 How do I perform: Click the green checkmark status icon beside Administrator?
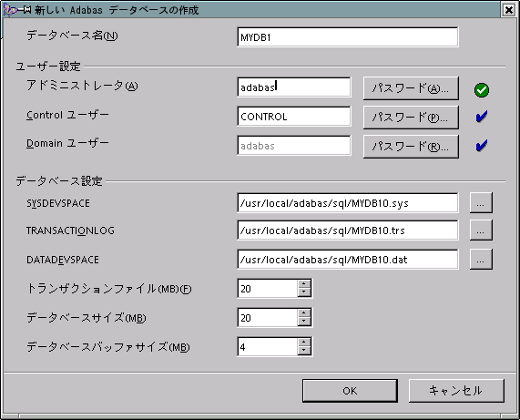(481, 90)
